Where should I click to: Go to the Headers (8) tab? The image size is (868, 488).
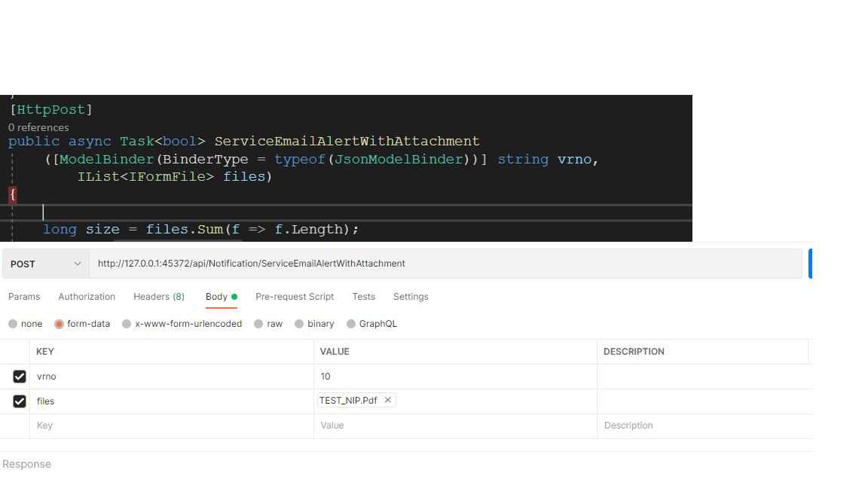coord(159,297)
